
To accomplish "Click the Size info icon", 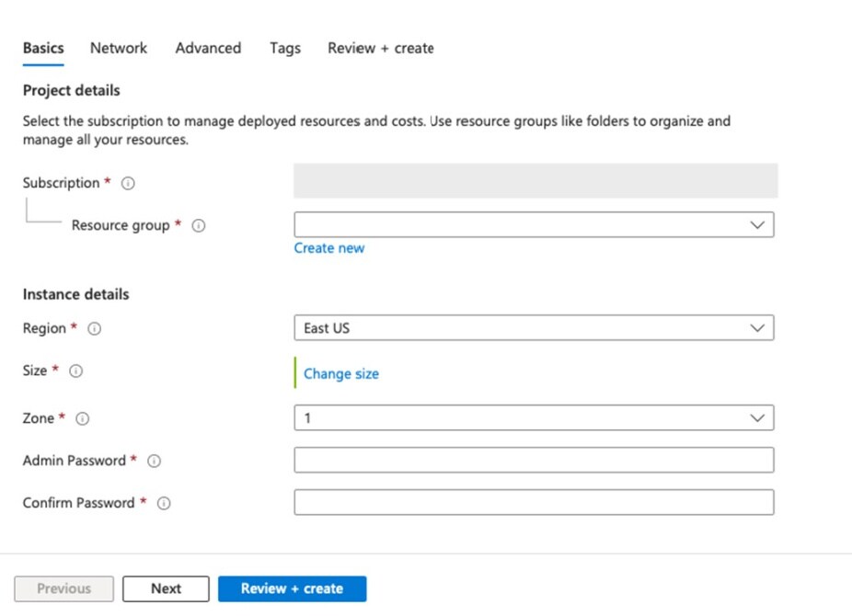I will 76,371.
